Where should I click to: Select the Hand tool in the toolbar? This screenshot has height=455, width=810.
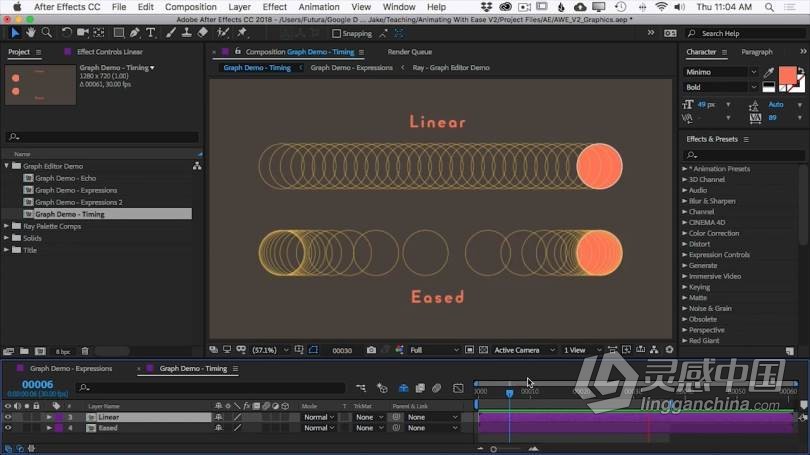pos(31,33)
